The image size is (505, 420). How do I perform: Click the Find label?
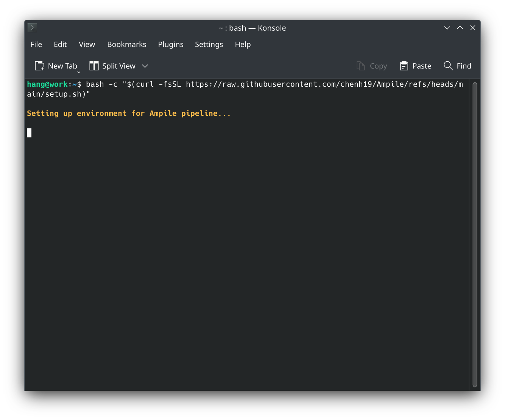pyautogui.click(x=464, y=66)
